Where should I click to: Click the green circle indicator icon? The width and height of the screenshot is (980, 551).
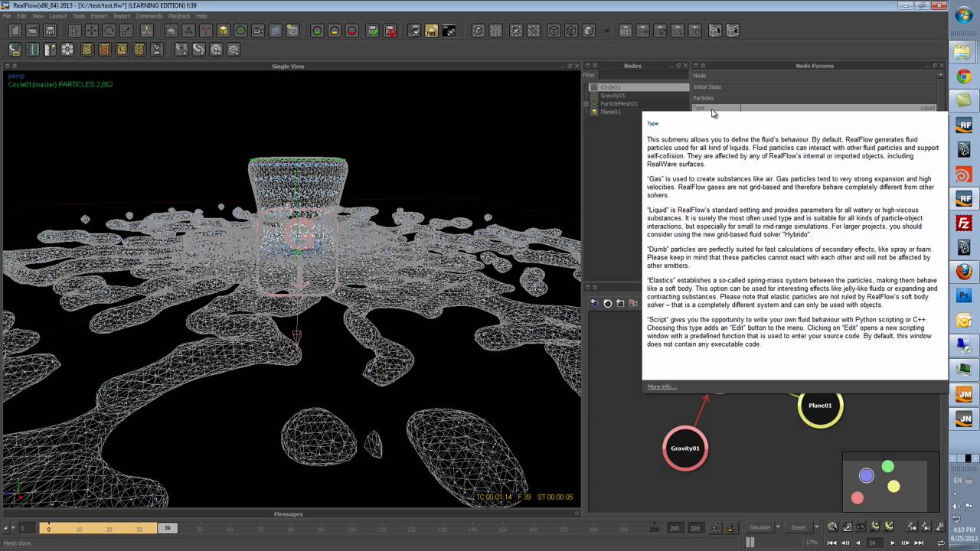click(x=317, y=31)
